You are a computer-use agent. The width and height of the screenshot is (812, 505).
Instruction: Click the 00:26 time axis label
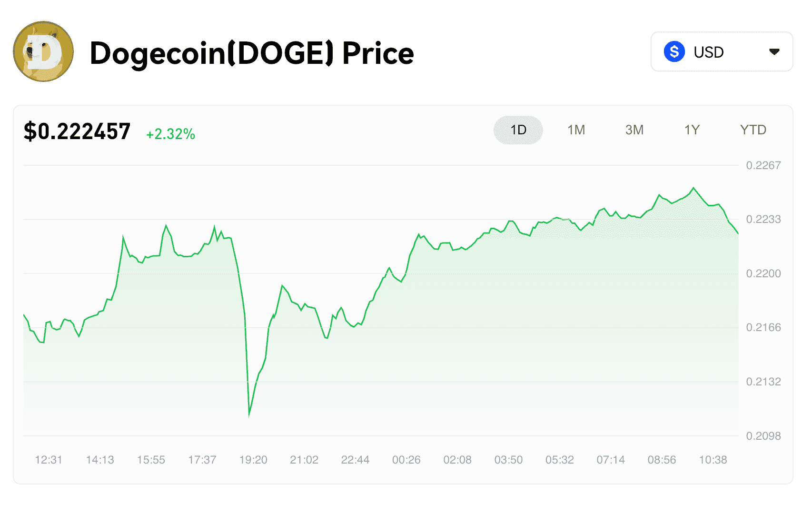(406, 460)
